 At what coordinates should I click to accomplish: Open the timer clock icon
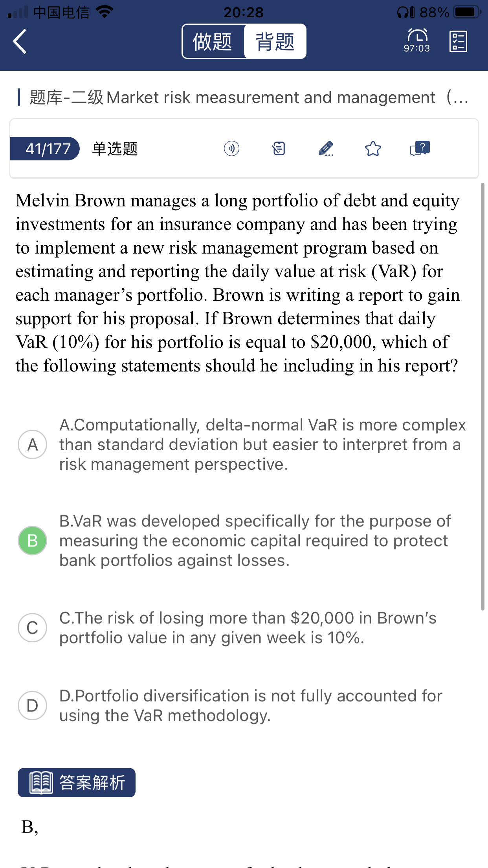click(x=417, y=40)
